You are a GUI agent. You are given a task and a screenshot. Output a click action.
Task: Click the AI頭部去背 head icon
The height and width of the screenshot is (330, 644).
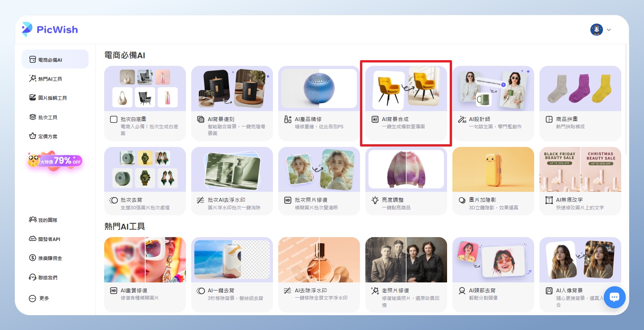[462, 291]
